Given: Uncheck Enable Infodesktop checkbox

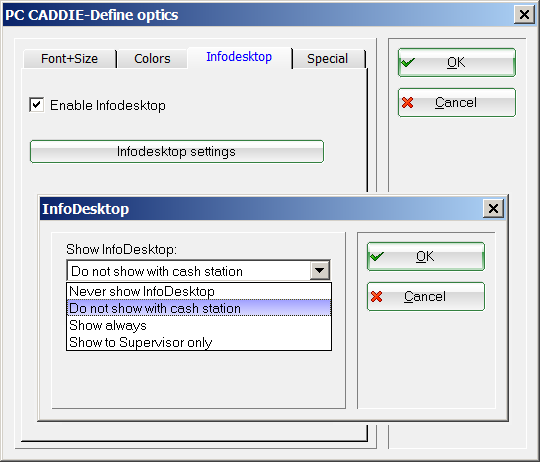Looking at the screenshot, I should click(x=37, y=105).
